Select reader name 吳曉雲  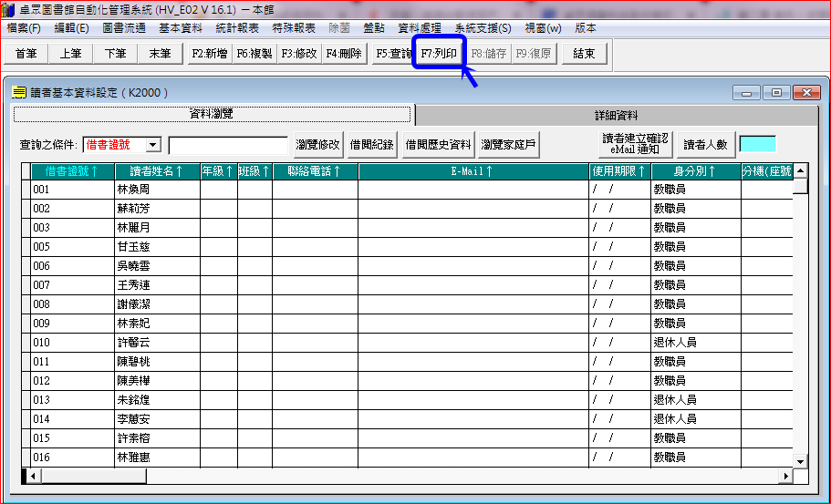tap(133, 266)
